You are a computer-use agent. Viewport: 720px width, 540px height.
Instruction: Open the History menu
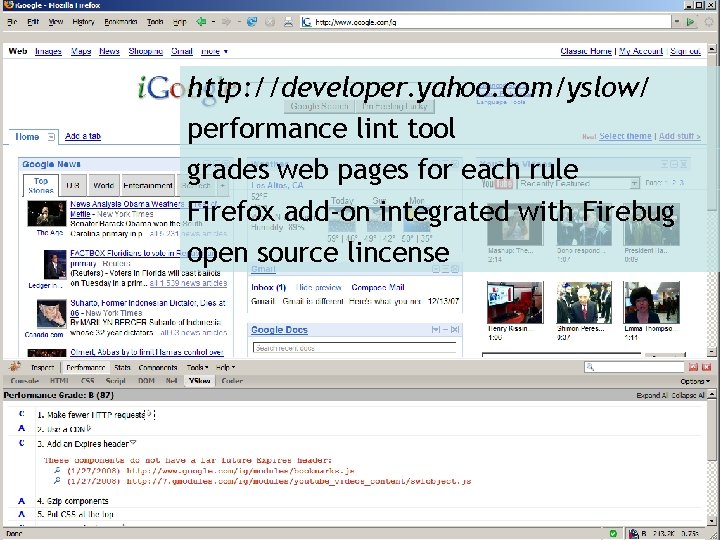point(83,22)
